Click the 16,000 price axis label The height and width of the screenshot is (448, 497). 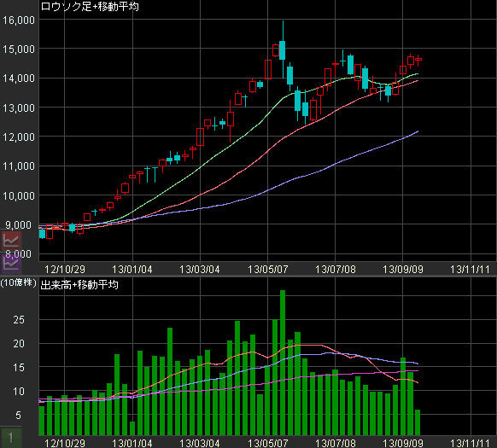tap(19, 20)
